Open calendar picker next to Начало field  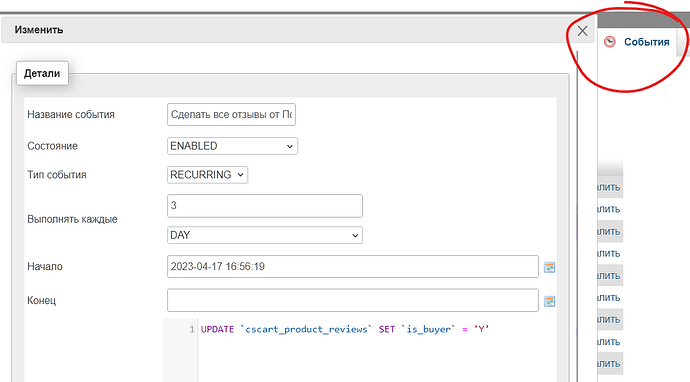point(549,267)
